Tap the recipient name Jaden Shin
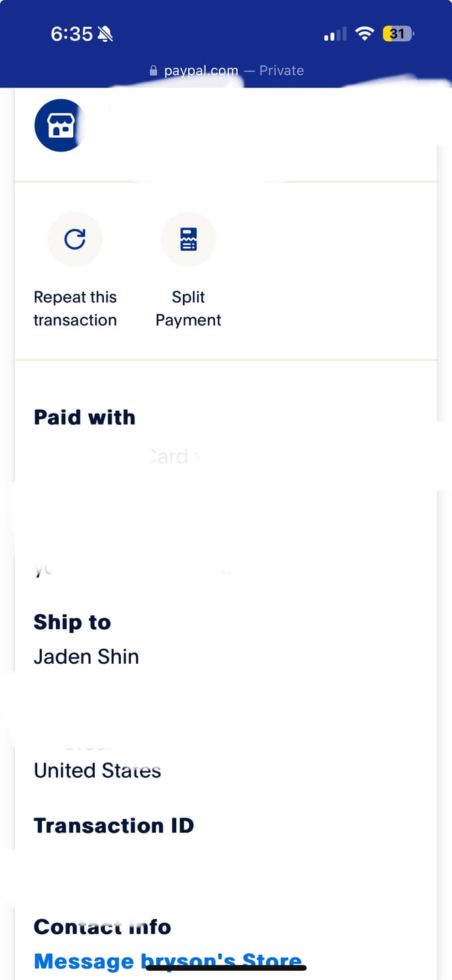452x980 pixels. 86,657
